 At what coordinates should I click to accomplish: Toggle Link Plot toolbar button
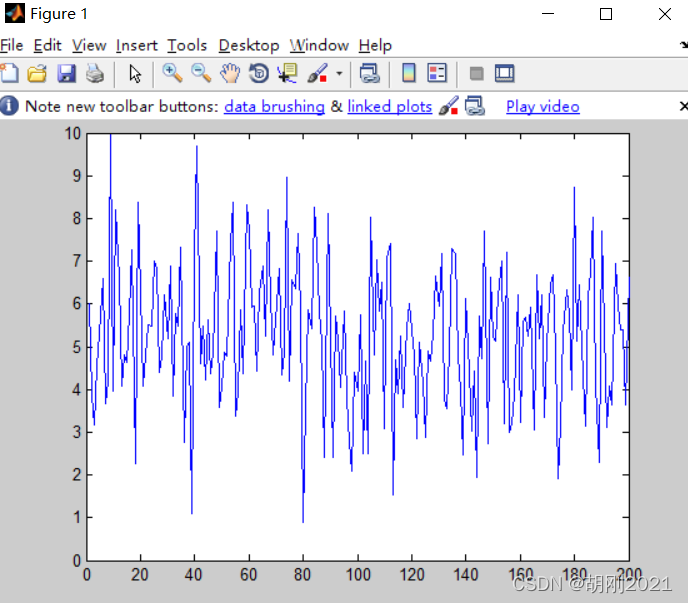(x=369, y=73)
